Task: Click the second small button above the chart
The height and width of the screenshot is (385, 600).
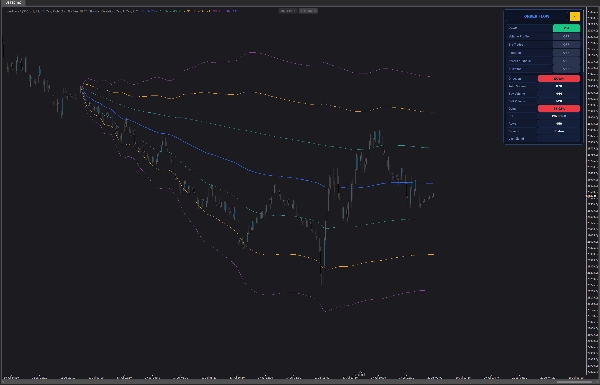Action: click(x=308, y=11)
